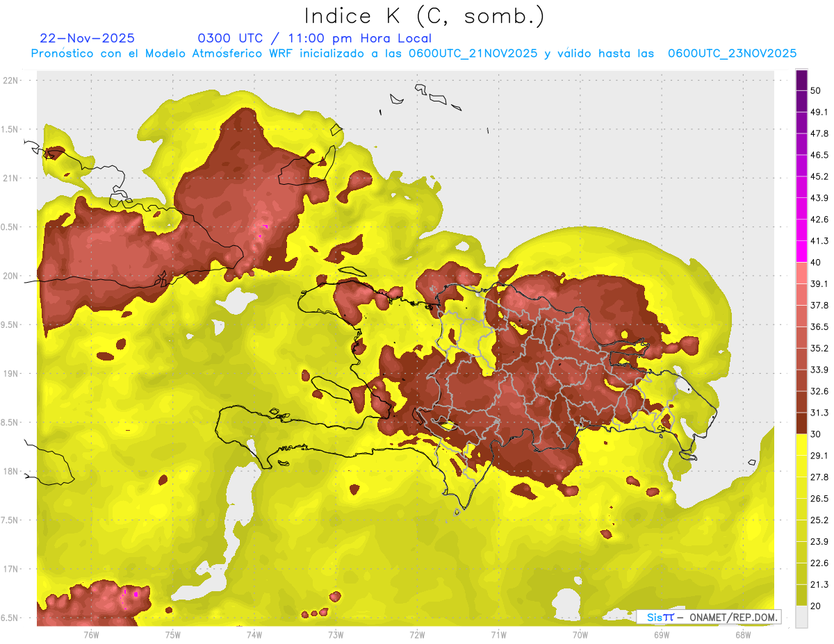Click the "76W" longitude axis label
The height and width of the screenshot is (644, 834).
[x=92, y=634]
